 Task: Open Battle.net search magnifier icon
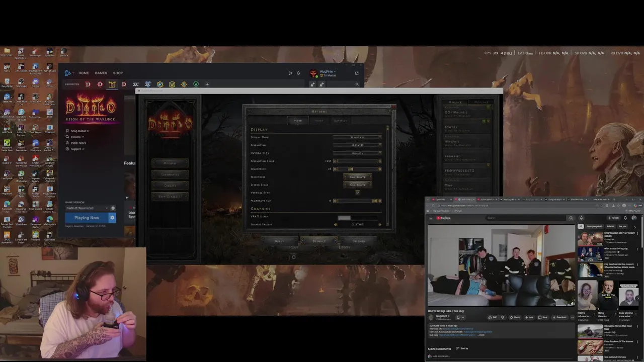(x=357, y=84)
